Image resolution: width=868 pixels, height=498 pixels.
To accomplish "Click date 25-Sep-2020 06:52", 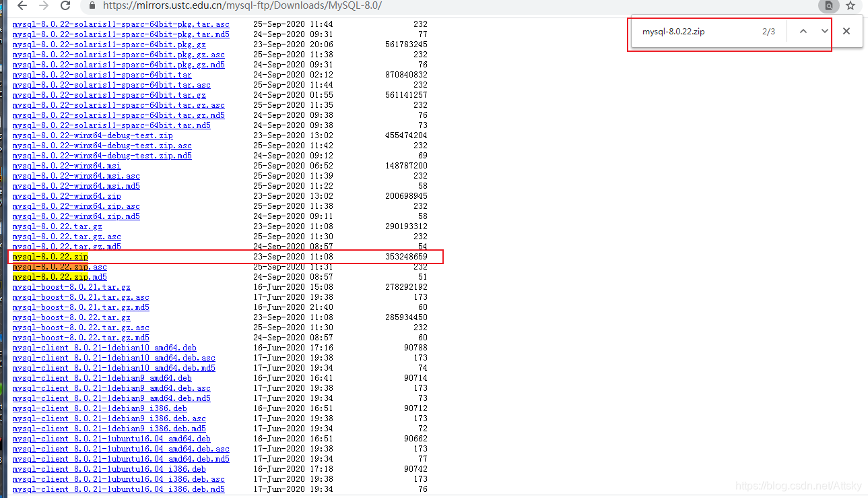I will [293, 166].
